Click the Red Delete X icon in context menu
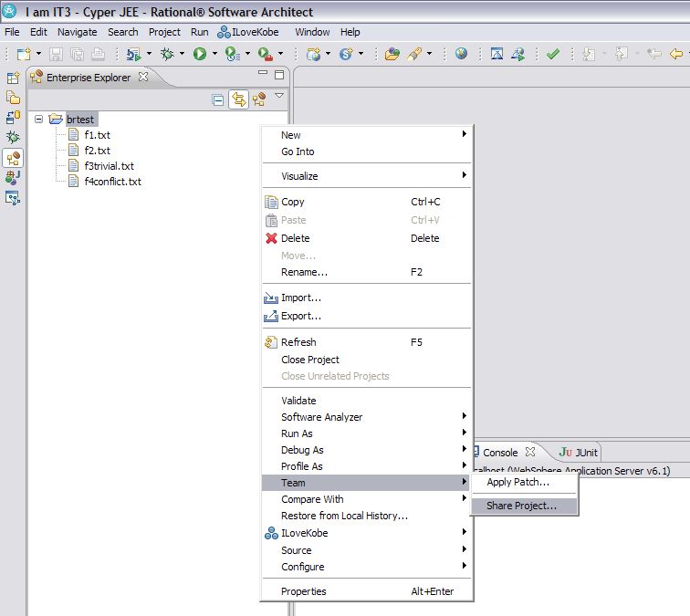Screen dimensions: 690x616 pos(271,238)
